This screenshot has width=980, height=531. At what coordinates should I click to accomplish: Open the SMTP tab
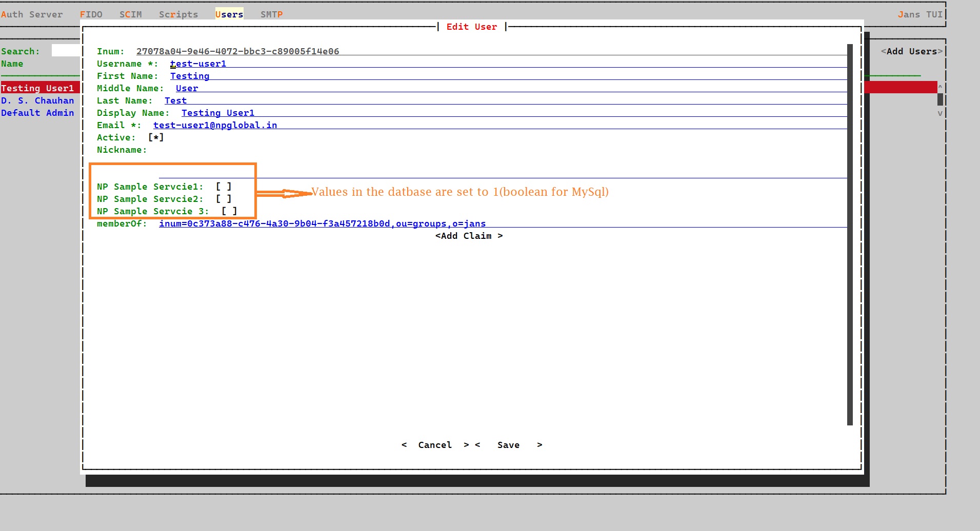click(x=271, y=14)
